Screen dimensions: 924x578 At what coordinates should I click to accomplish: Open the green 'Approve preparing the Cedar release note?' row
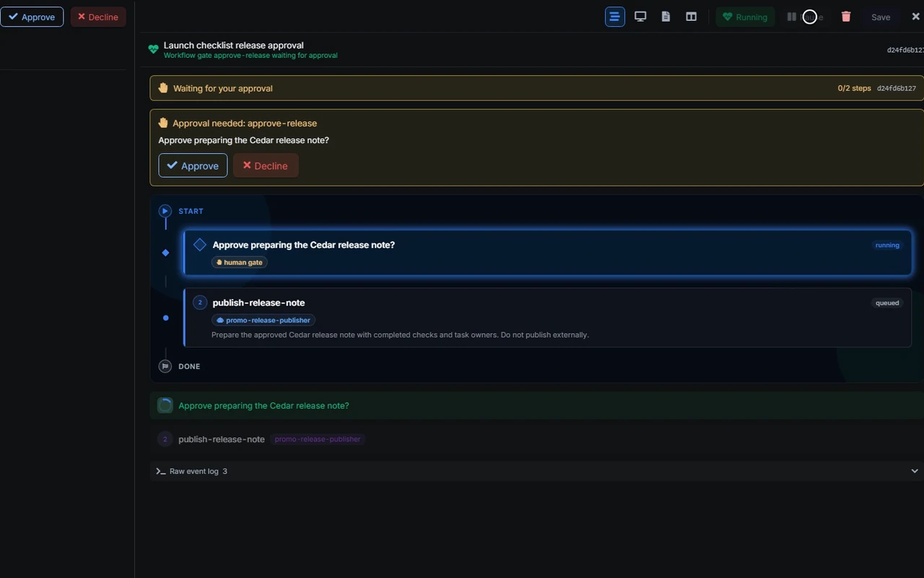pyautogui.click(x=537, y=405)
